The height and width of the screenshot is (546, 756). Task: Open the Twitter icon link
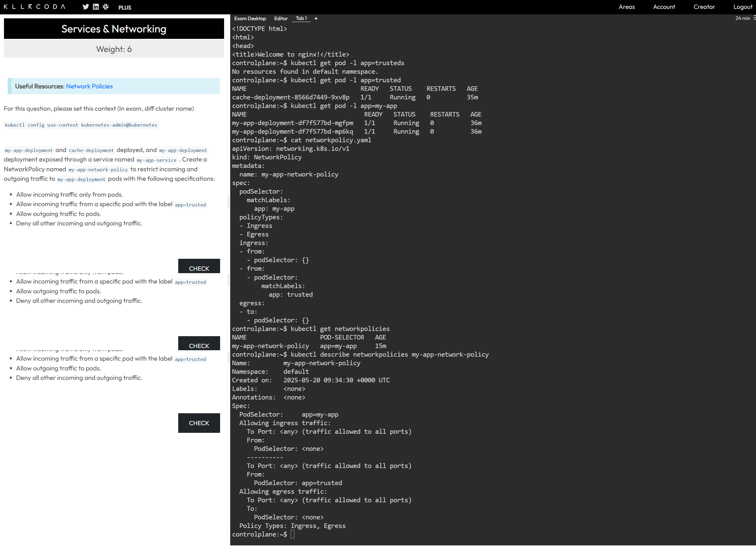tap(86, 7)
